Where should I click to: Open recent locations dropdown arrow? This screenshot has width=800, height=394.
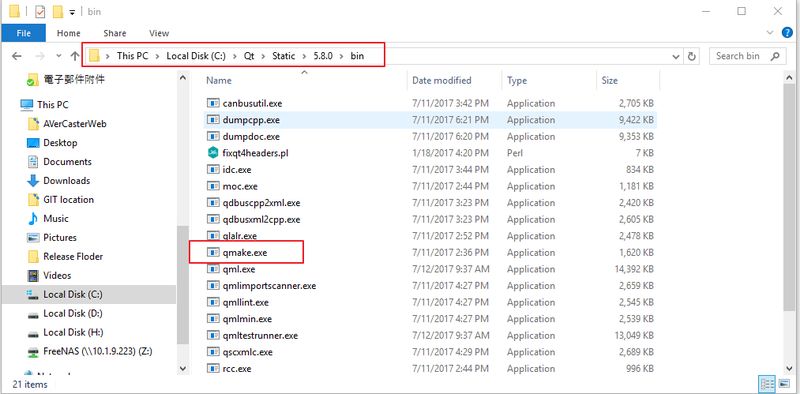tap(59, 56)
